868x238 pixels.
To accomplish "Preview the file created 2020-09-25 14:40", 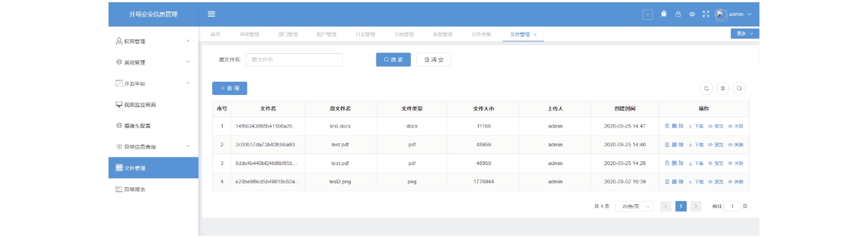I will pos(716,145).
